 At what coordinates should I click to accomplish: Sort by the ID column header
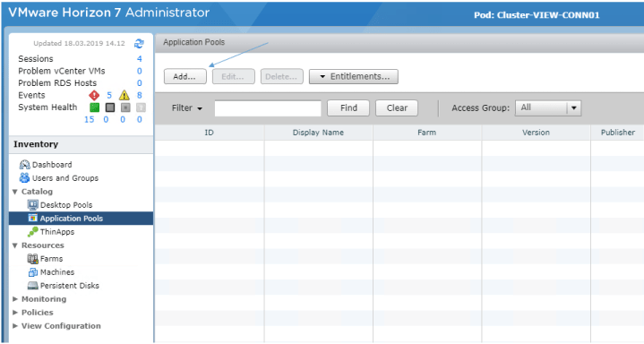click(x=209, y=133)
